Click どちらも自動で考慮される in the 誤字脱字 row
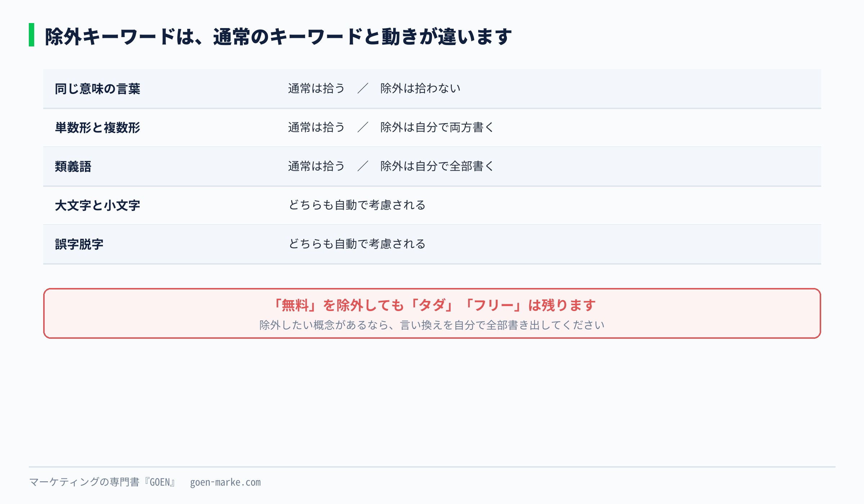This screenshot has width=864, height=504. (357, 244)
